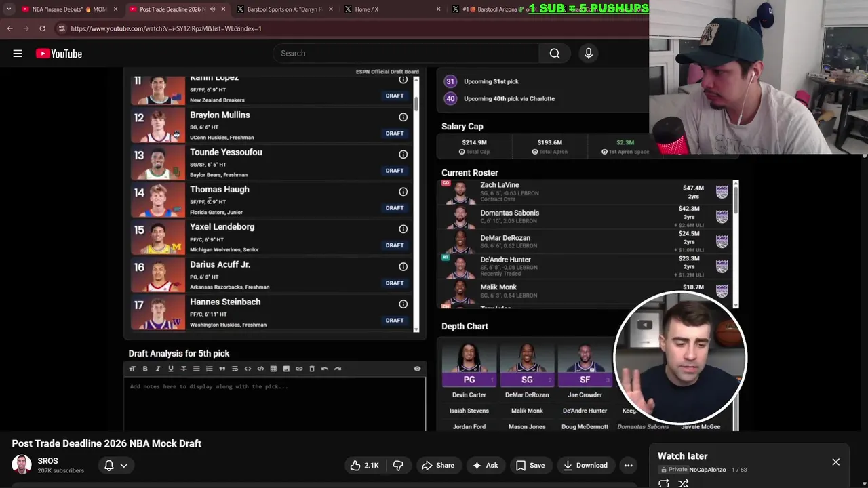This screenshot has width=868, height=488.
Task: Start voice search with the microphone
Action: [589, 54]
